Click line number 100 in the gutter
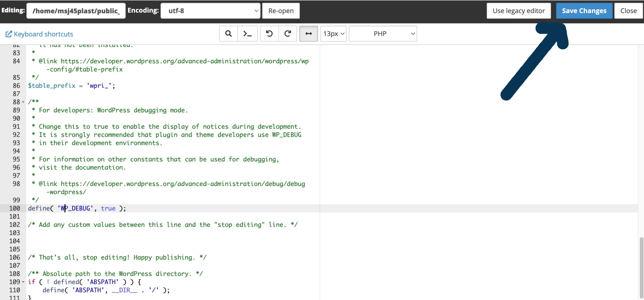Image resolution: width=644 pixels, height=300 pixels. pos(15,208)
